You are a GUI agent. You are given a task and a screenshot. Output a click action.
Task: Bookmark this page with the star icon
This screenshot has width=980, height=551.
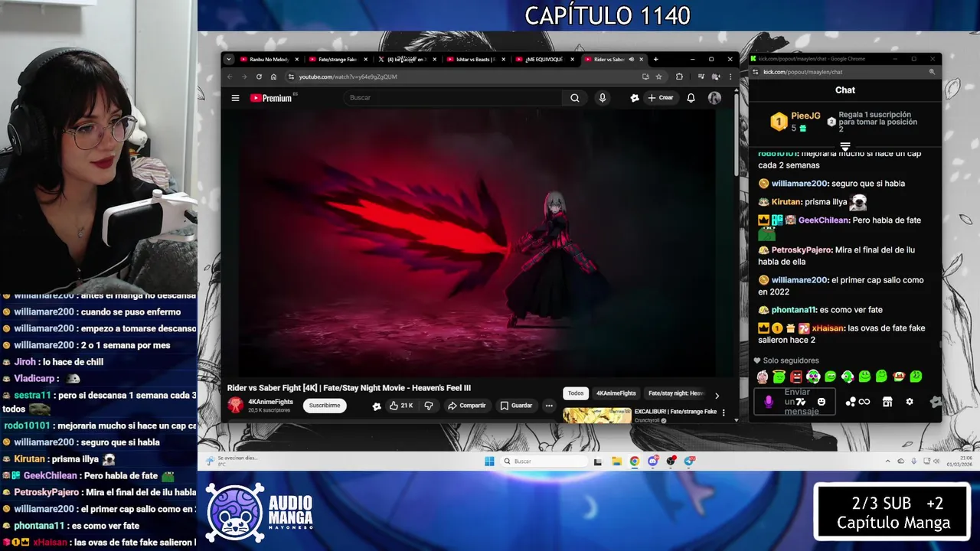[x=658, y=77]
